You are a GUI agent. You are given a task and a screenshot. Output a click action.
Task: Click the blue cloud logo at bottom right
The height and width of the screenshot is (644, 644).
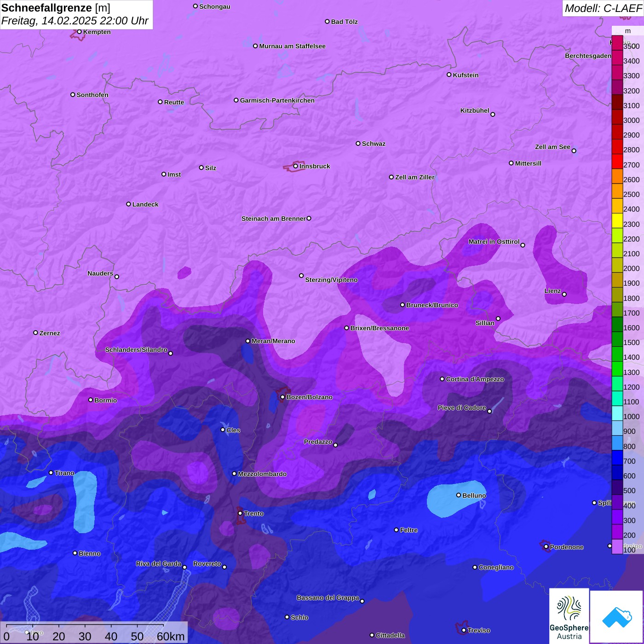pos(616,616)
